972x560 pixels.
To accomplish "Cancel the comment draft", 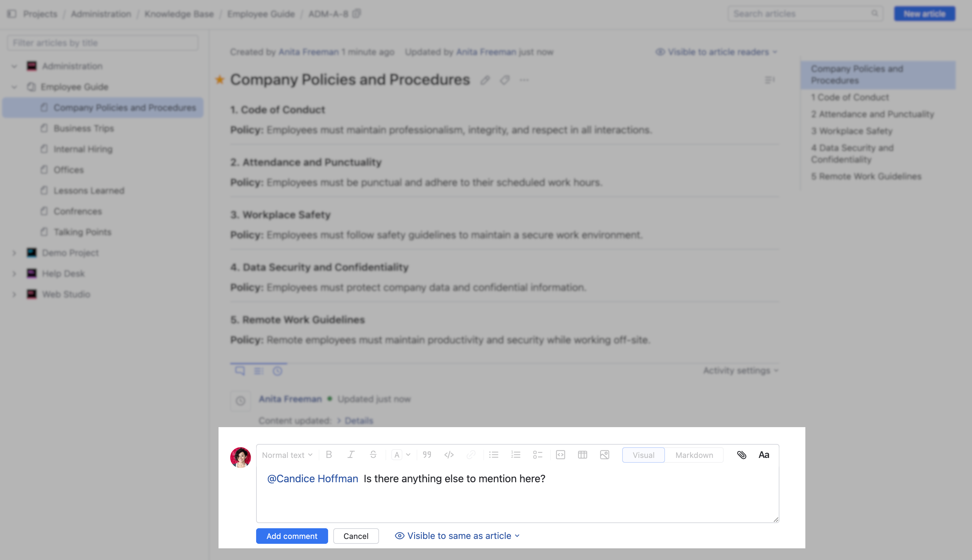I will tap(356, 536).
